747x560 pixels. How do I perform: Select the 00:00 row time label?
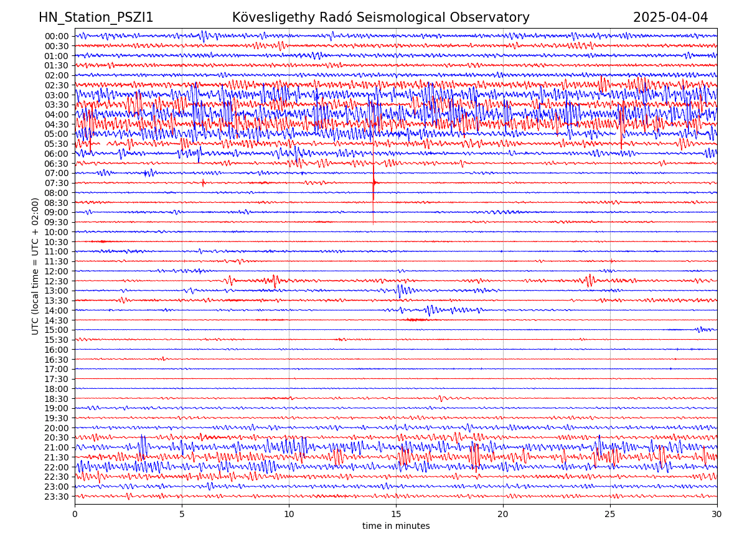click(x=57, y=36)
